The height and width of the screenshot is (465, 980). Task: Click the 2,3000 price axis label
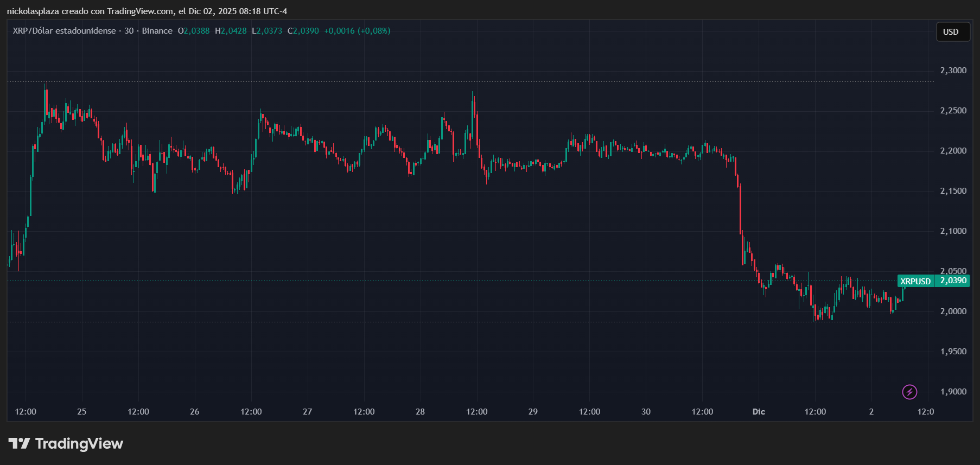pos(953,71)
